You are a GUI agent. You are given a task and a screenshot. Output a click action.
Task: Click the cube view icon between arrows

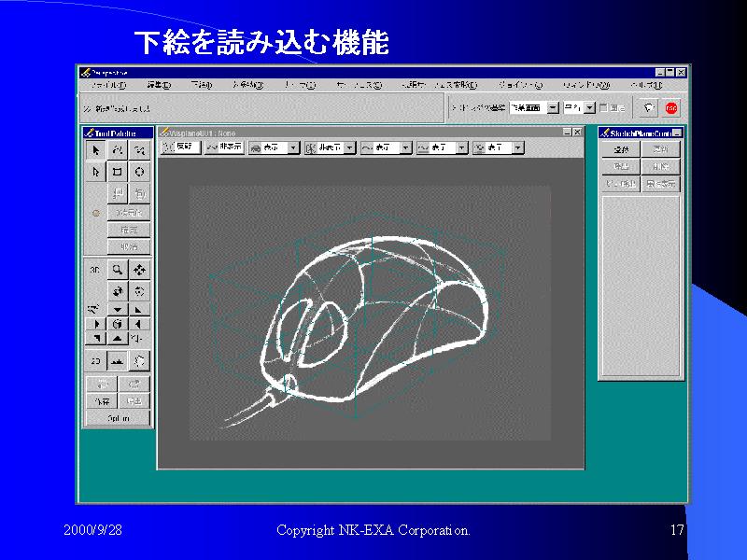[117, 324]
